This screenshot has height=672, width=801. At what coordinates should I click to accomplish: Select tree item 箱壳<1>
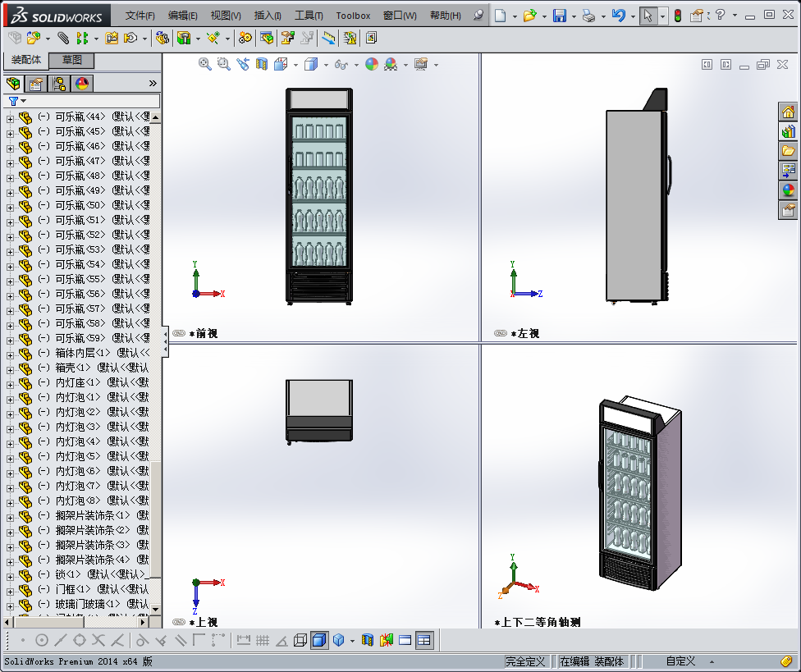73,368
